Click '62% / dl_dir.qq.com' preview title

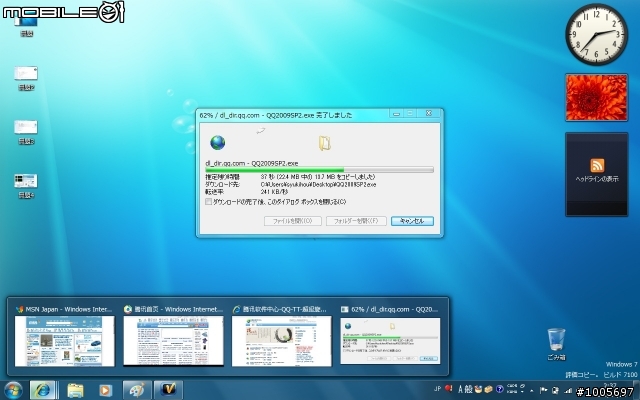[394, 309]
